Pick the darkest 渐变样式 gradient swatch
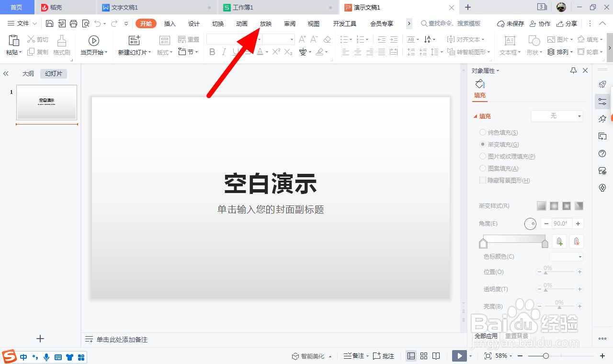This screenshot has width=613, height=364. point(579,205)
